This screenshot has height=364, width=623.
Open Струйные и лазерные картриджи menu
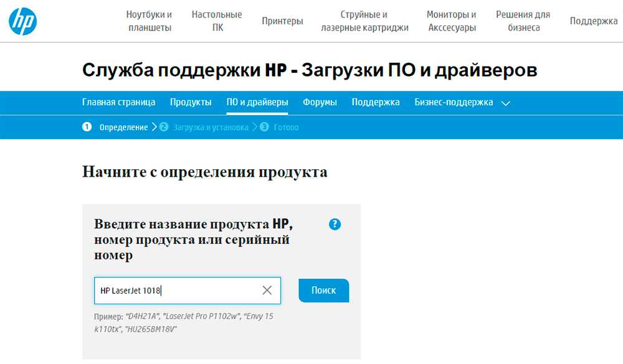point(364,21)
